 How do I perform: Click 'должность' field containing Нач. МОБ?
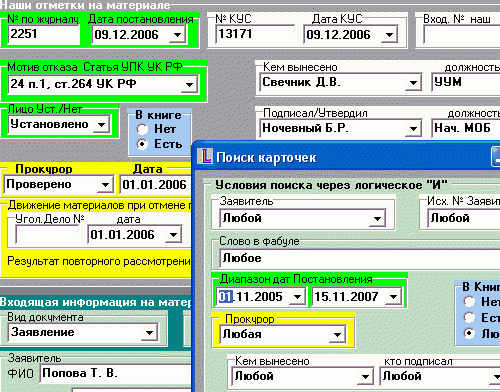[466, 128]
